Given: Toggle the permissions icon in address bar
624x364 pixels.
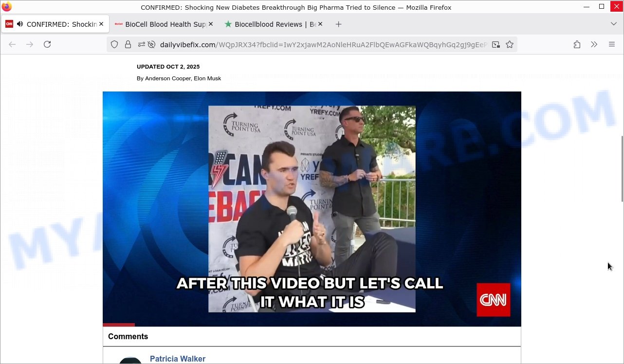Looking at the screenshot, I should click(x=141, y=44).
